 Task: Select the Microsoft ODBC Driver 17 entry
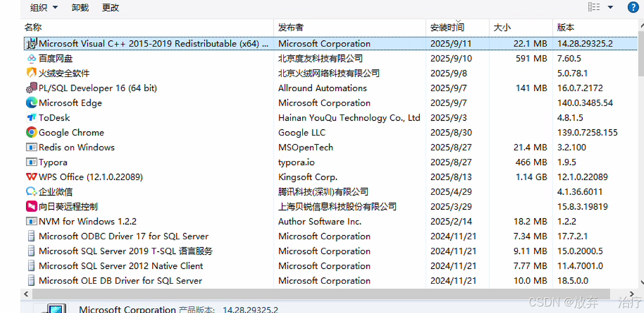point(123,236)
